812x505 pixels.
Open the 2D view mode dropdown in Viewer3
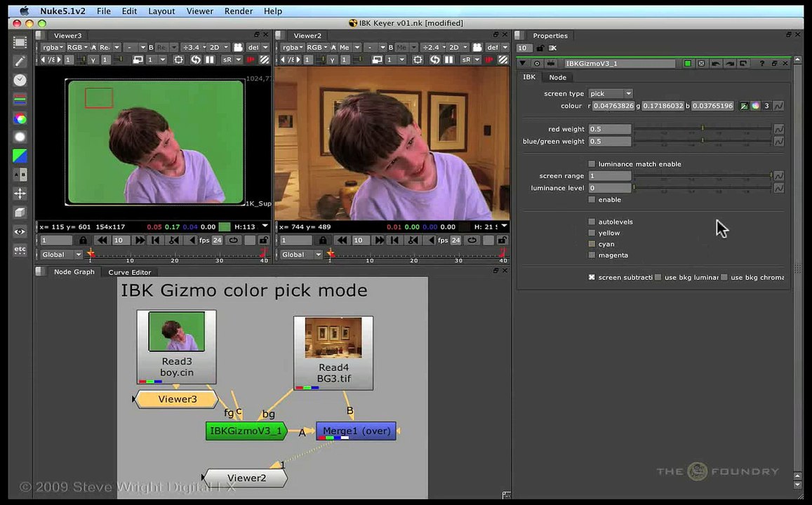point(219,47)
